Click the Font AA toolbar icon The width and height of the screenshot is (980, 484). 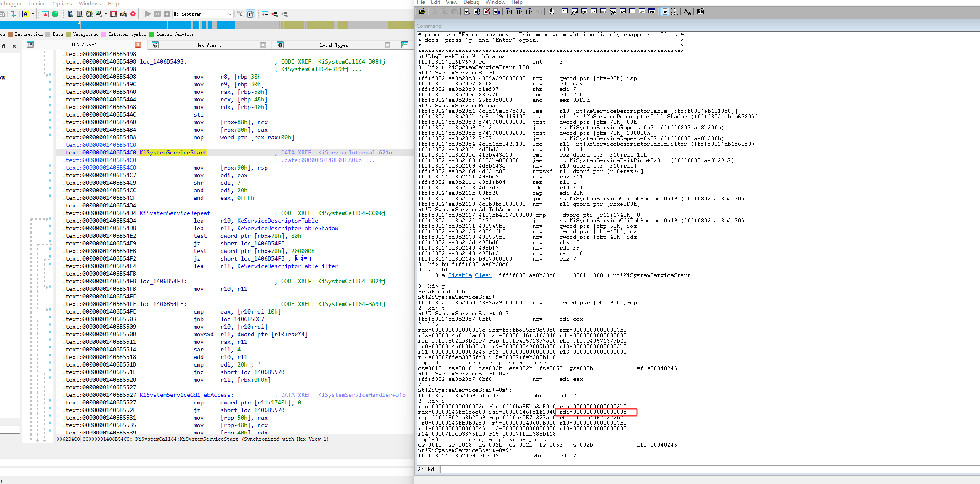(x=687, y=12)
